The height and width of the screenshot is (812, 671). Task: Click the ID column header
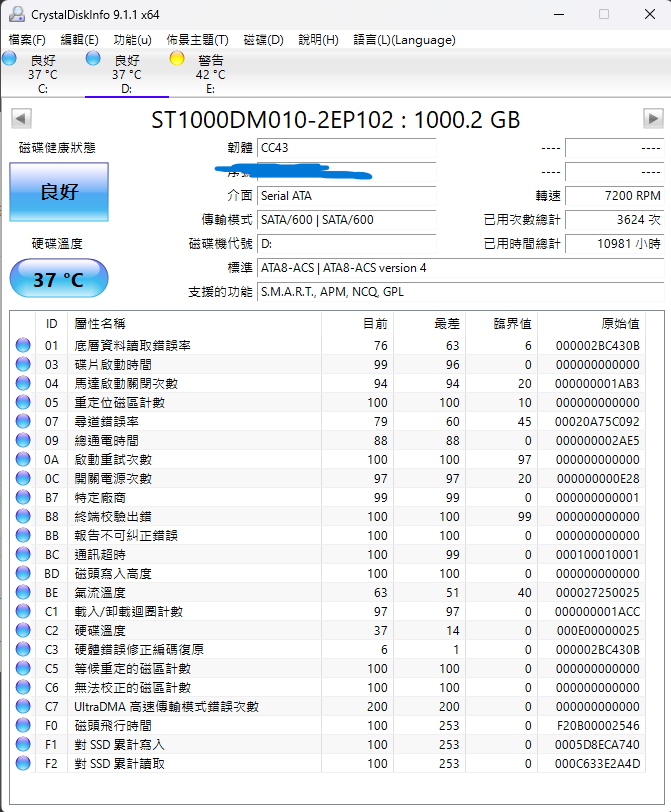point(51,324)
